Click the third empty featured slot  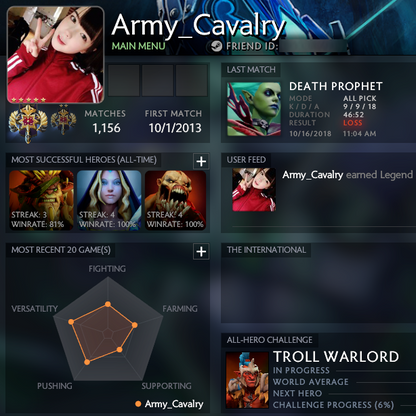192,80
